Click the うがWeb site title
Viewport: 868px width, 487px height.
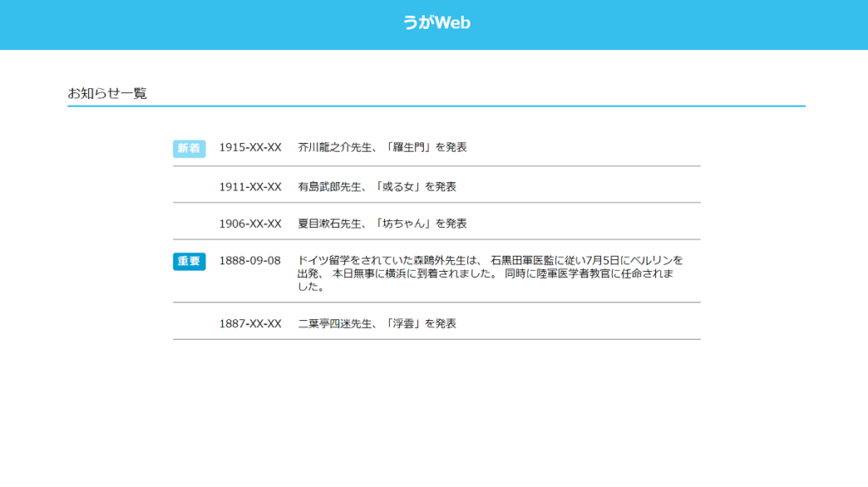[437, 23]
